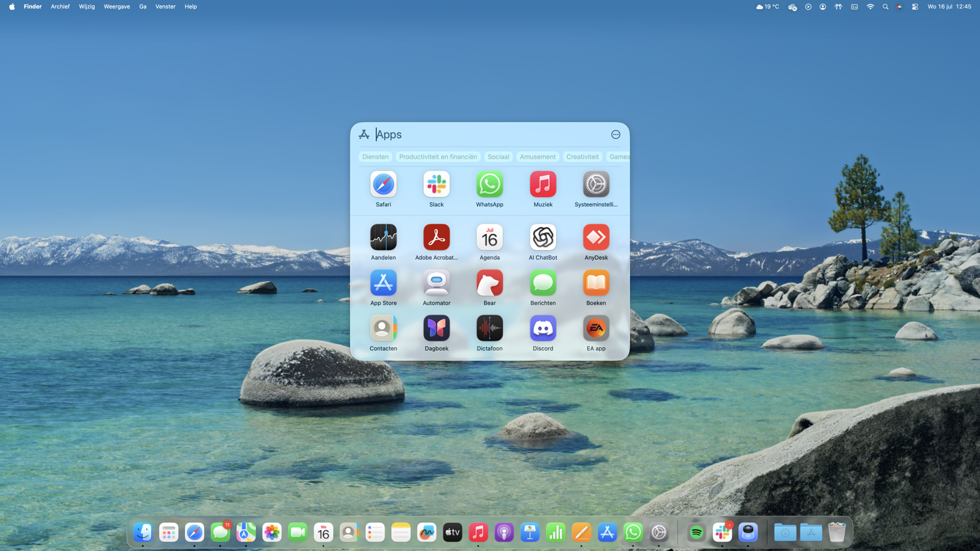This screenshot has width=980, height=551.
Task: Open Reminders from the Dock
Action: [375, 533]
